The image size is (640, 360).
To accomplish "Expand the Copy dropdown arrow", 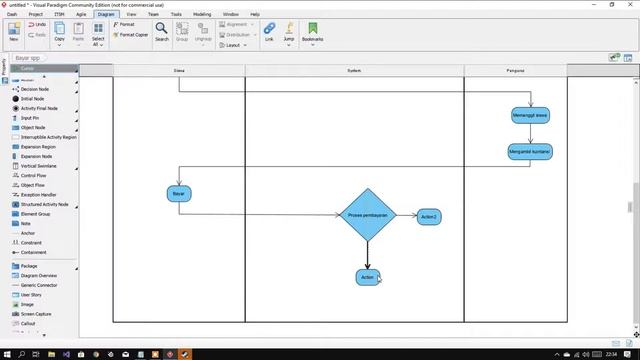I will click(59, 45).
